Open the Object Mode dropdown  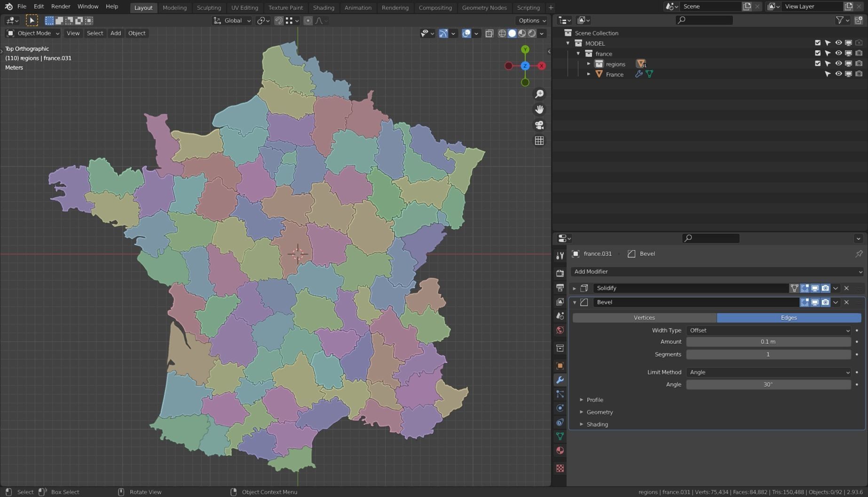point(33,33)
